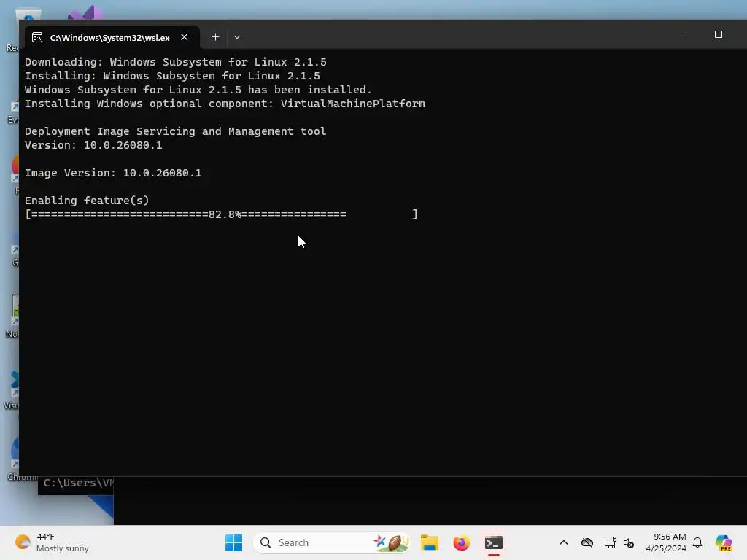The image size is (747, 560).
Task: Click the cloud sync tray icon
Action: click(x=587, y=542)
